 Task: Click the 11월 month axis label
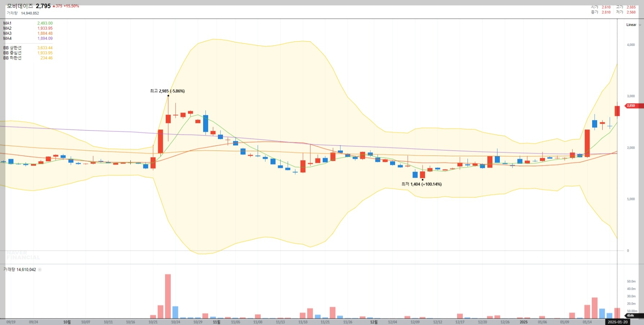click(x=216, y=322)
